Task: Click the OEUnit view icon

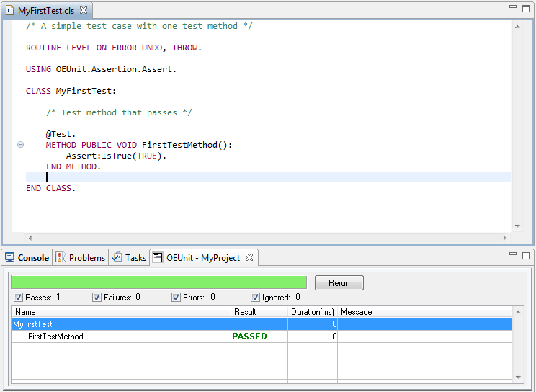Action: point(157,257)
